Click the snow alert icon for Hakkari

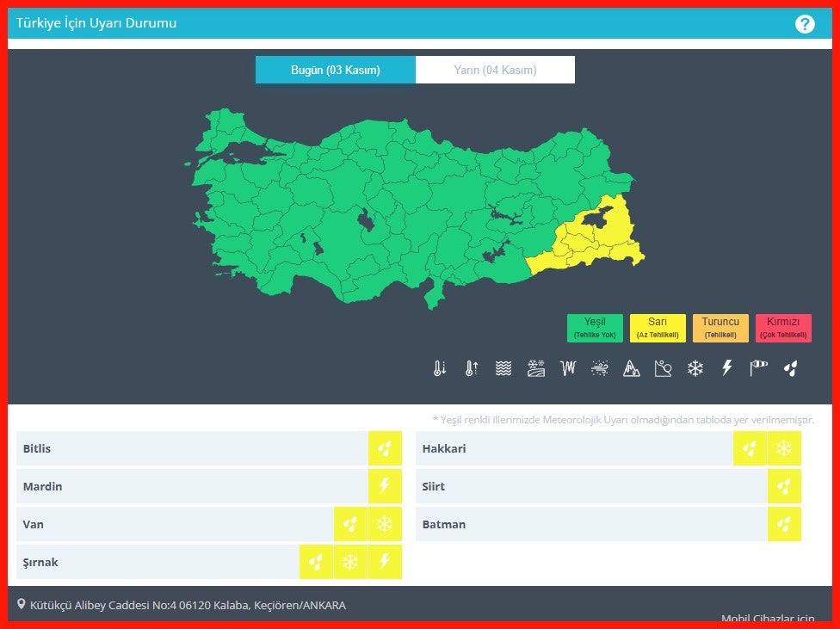pyautogui.click(x=784, y=448)
